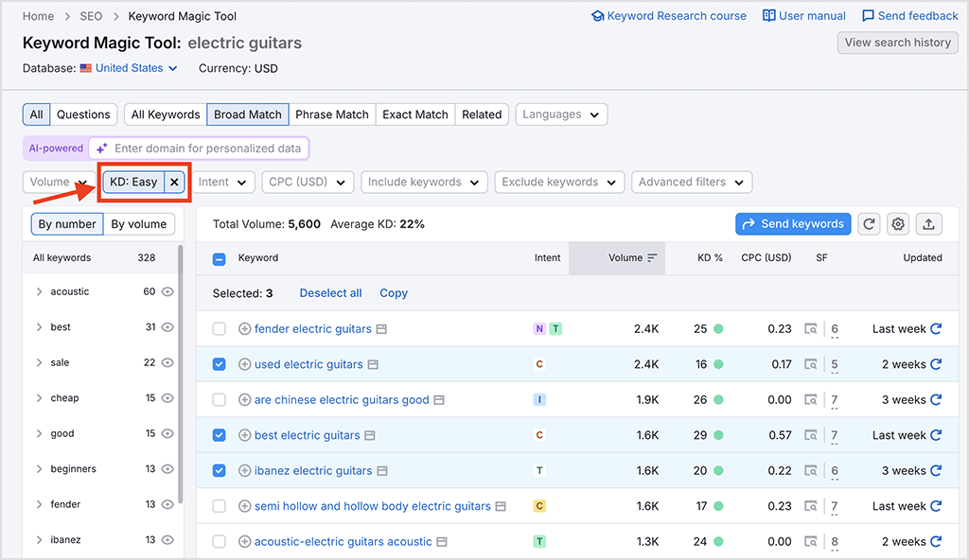Click the export upload icon button
Image resolution: width=969 pixels, height=560 pixels.
pyautogui.click(x=928, y=224)
